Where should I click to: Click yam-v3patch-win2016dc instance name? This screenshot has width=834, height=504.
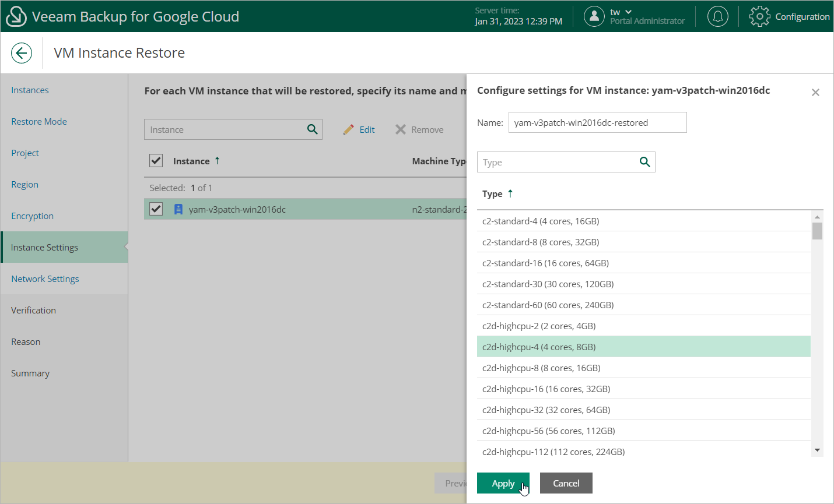pos(237,209)
